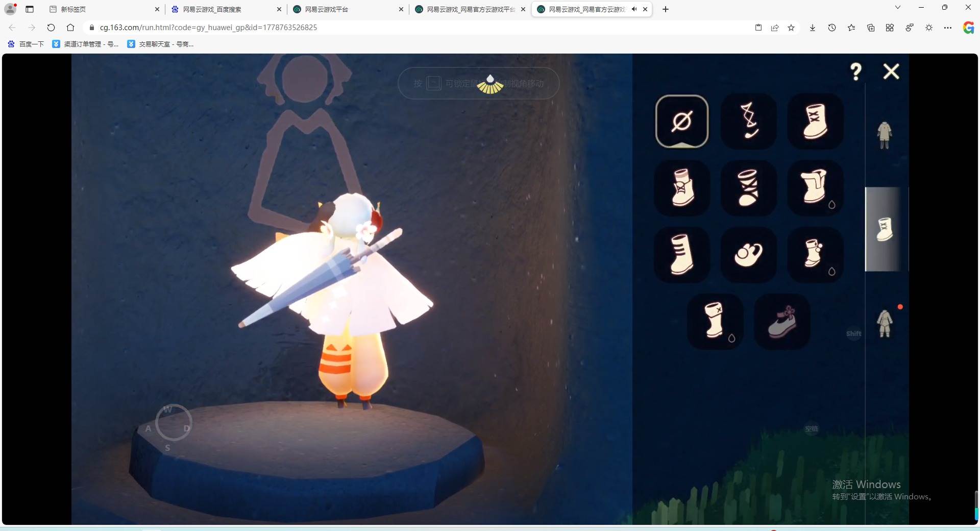Equip the small boot with pom-poms
Screen dimensions: 980x531
(x=815, y=255)
